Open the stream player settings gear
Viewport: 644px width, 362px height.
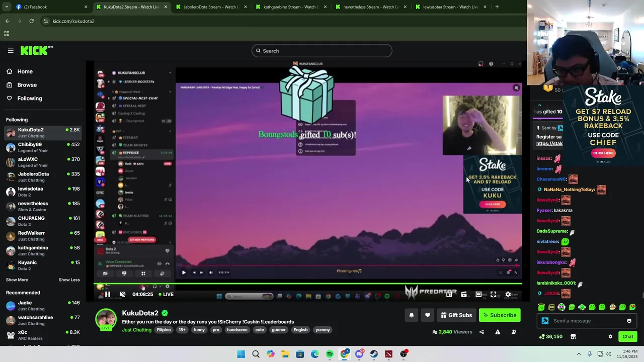508,294
